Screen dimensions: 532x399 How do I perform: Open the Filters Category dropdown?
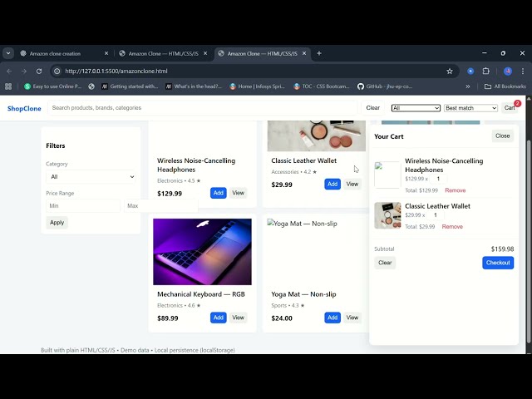click(x=91, y=177)
